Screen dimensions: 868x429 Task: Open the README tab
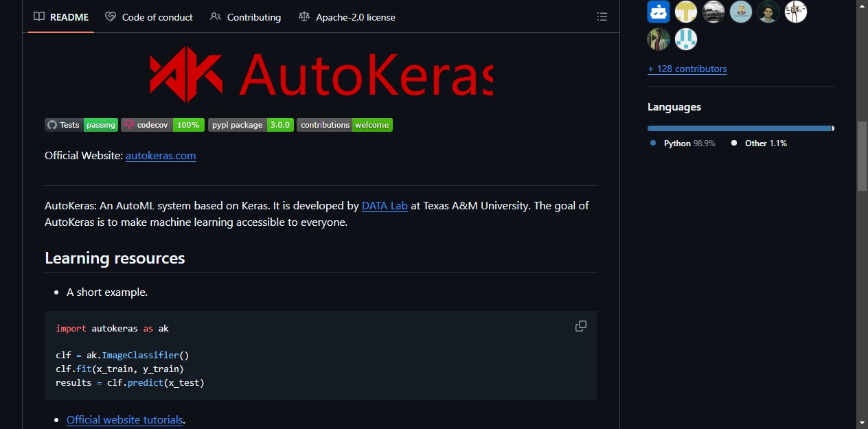tap(61, 16)
